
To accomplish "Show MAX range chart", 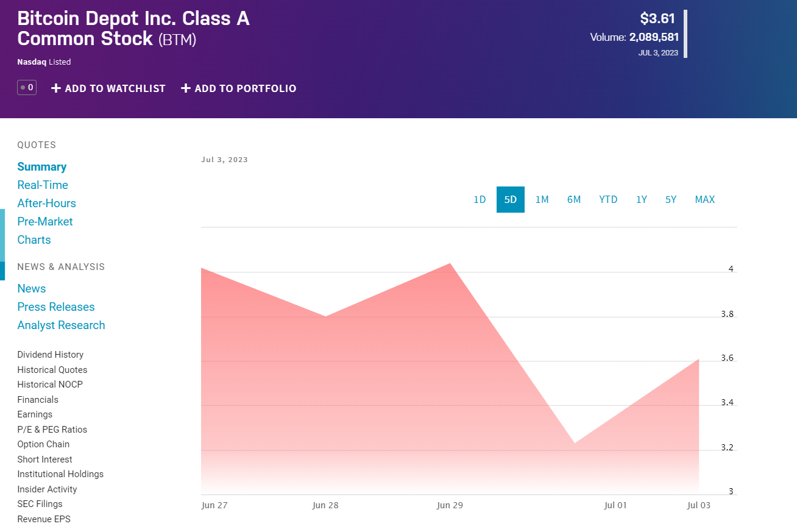I will 705,200.
